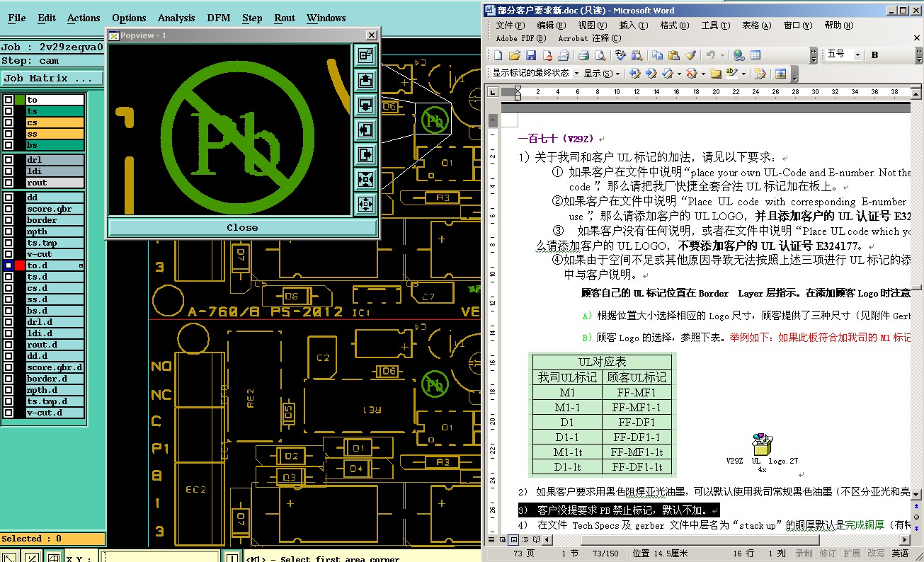924x562 pixels.
Task: Open the 显示(S) dropdown menu
Action: [602, 74]
